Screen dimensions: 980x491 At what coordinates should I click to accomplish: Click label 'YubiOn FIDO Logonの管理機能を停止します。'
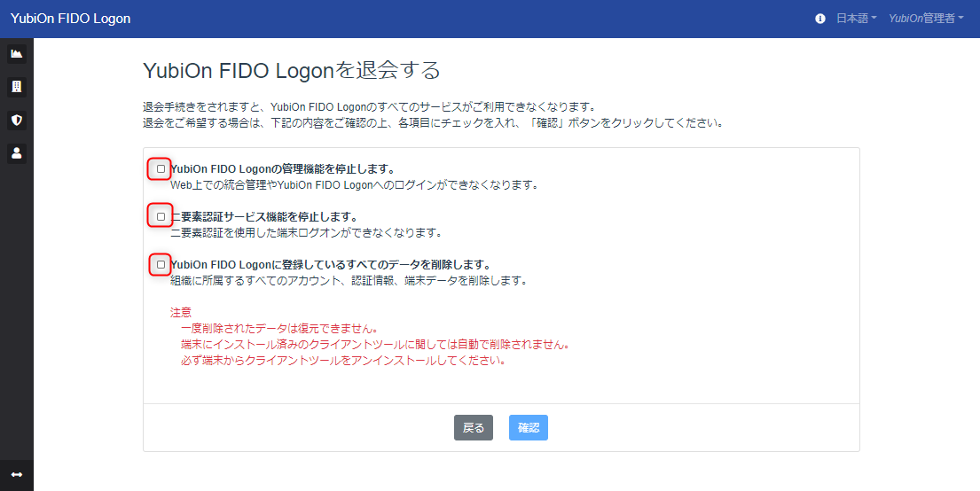[x=283, y=168]
